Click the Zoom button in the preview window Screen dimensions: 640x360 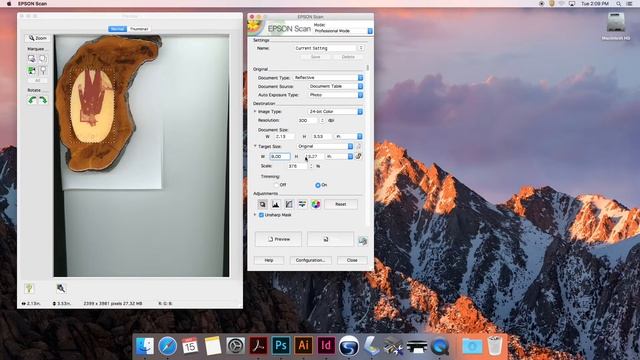[x=37, y=38]
